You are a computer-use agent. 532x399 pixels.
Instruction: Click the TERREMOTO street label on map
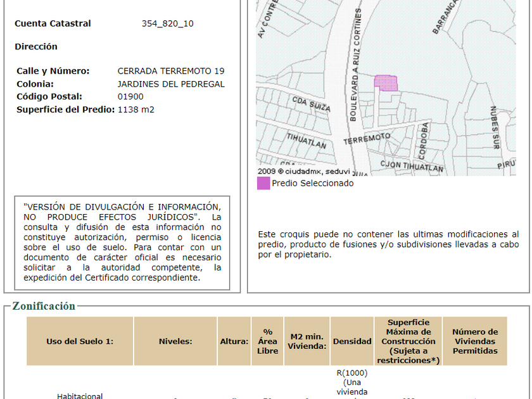click(x=367, y=139)
